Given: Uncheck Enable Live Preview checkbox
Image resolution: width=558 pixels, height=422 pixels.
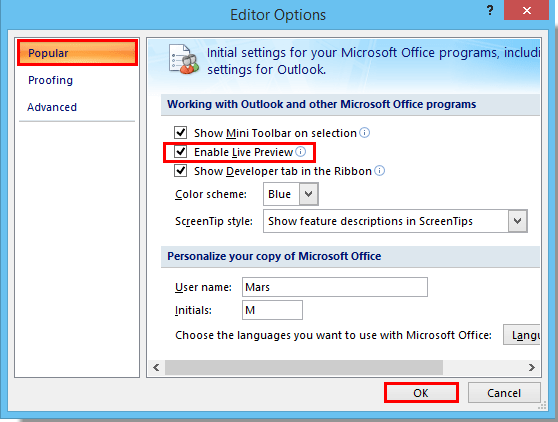Looking at the screenshot, I should [x=180, y=152].
